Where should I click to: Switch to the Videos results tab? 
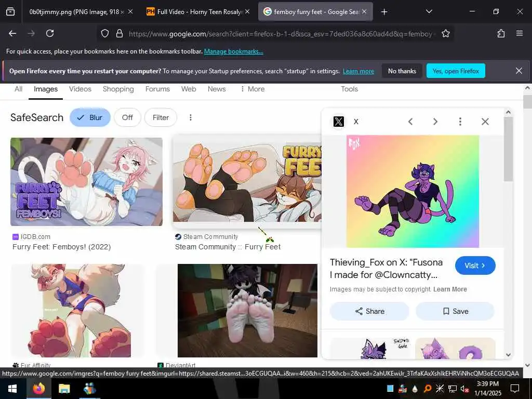tap(80, 89)
